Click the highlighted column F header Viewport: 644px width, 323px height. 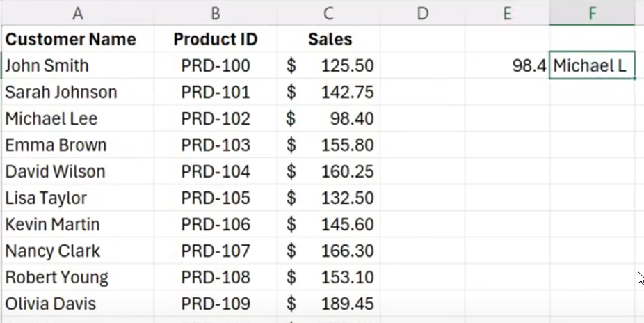coord(592,13)
